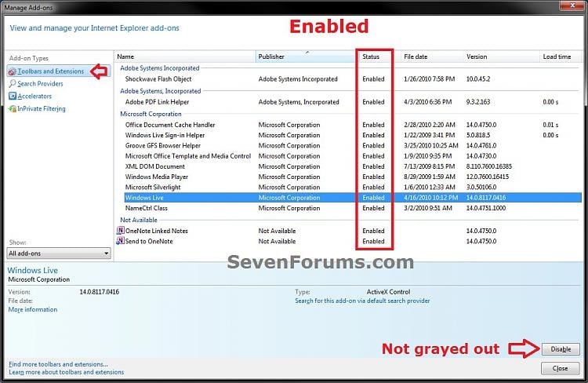Click Microsoft Corporation group header
Viewport: 588px width, 383px height.
(151, 114)
